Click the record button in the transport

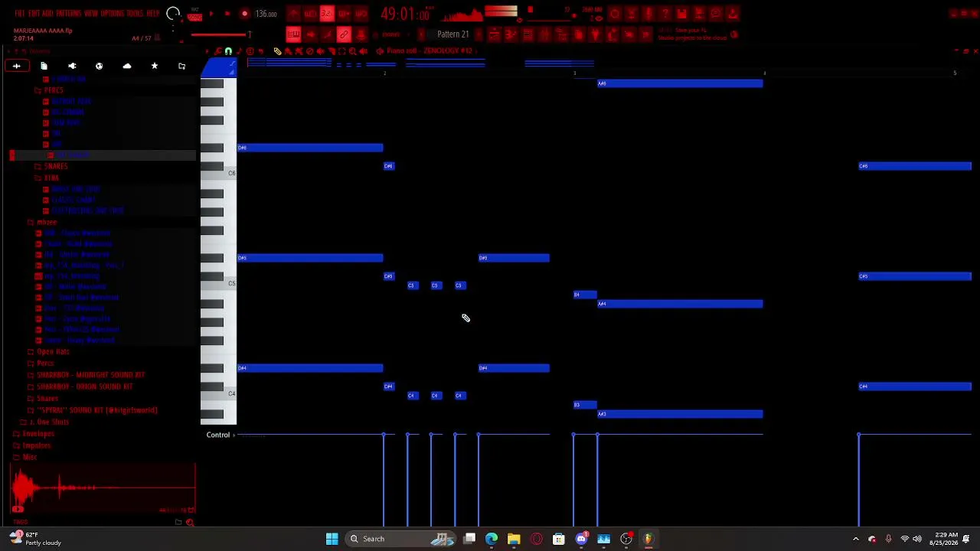244,14
